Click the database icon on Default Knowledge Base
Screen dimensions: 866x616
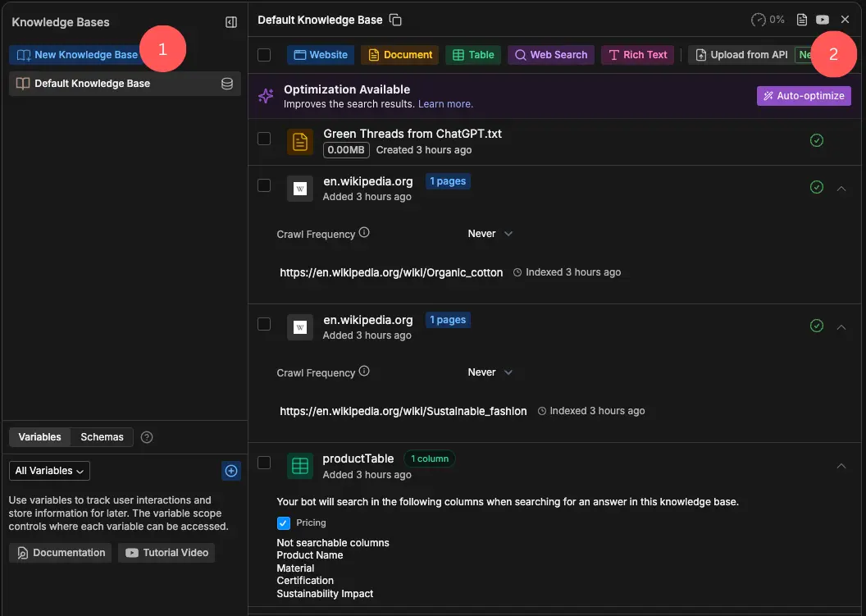click(227, 83)
